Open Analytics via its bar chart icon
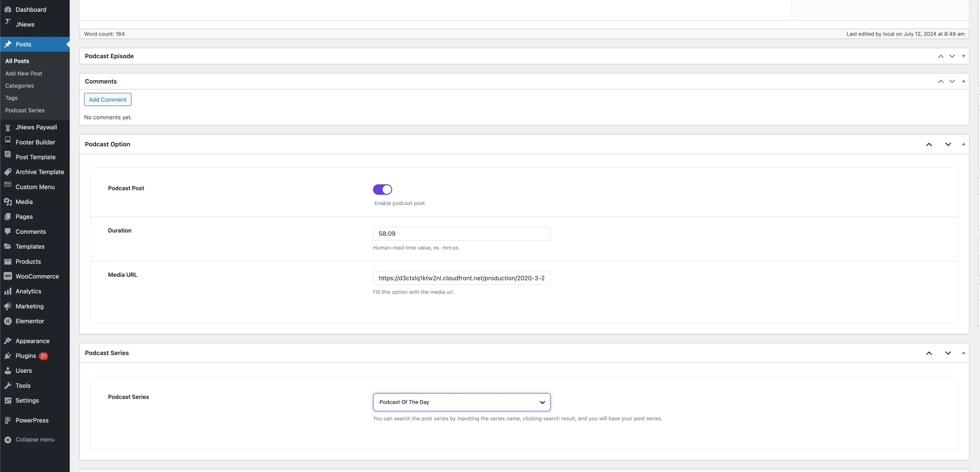The width and height of the screenshot is (980, 472). [x=8, y=292]
